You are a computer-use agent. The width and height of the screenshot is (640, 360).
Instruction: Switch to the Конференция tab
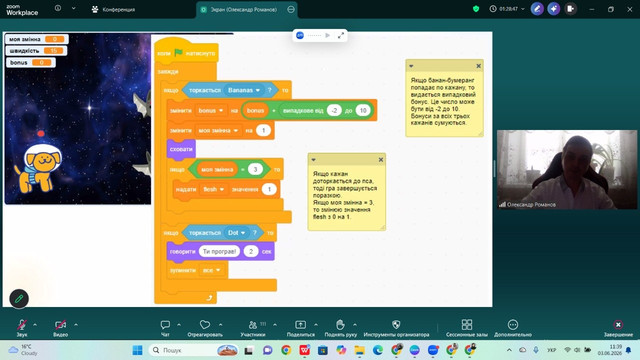coord(113,9)
